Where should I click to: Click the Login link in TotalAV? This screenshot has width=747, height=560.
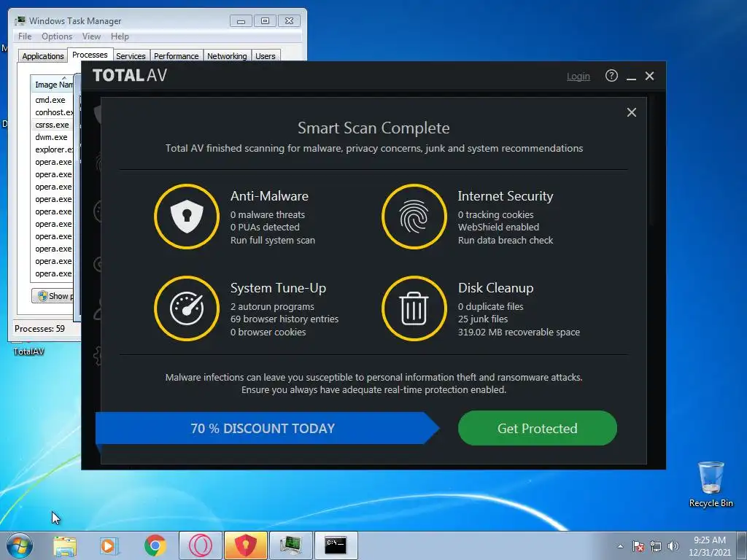[x=578, y=76]
